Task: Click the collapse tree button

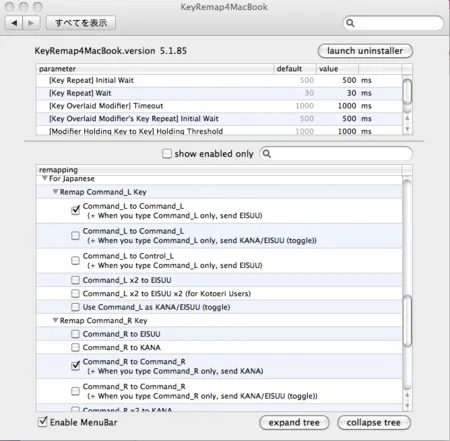Action: click(374, 423)
